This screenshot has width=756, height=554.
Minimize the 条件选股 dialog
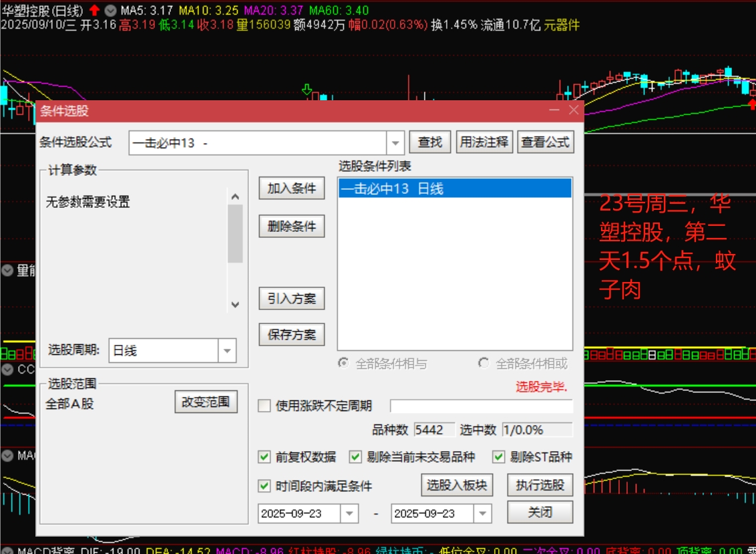coord(554,110)
